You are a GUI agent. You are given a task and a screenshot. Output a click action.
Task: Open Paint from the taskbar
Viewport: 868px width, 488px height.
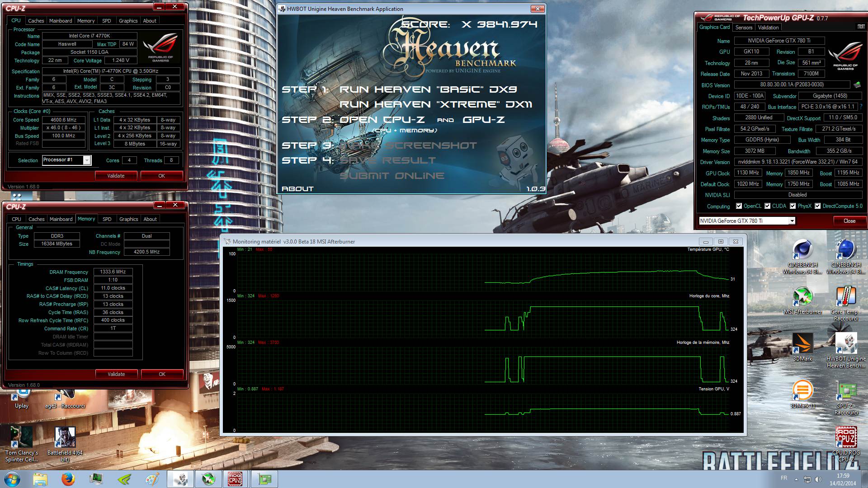[x=152, y=479]
